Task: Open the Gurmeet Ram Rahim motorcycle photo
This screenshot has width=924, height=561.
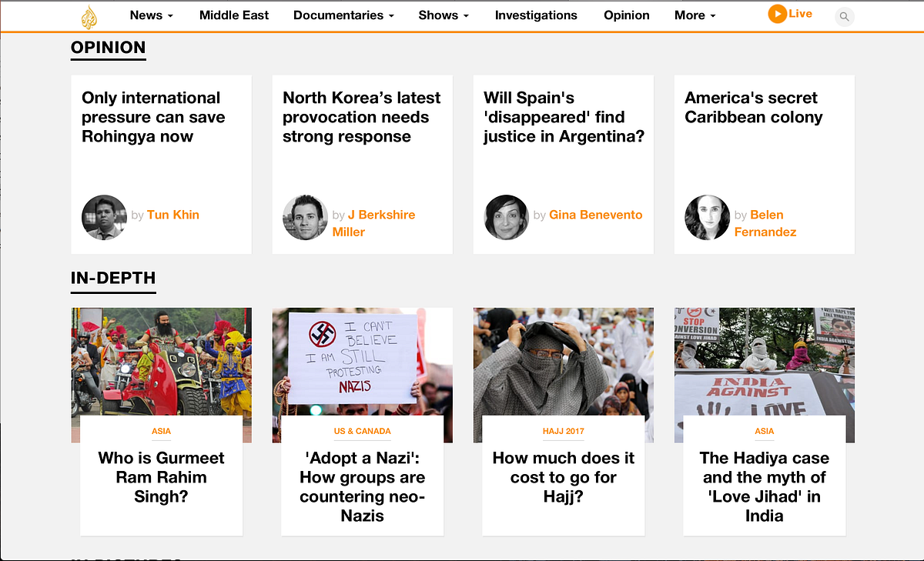Action: click(x=161, y=362)
